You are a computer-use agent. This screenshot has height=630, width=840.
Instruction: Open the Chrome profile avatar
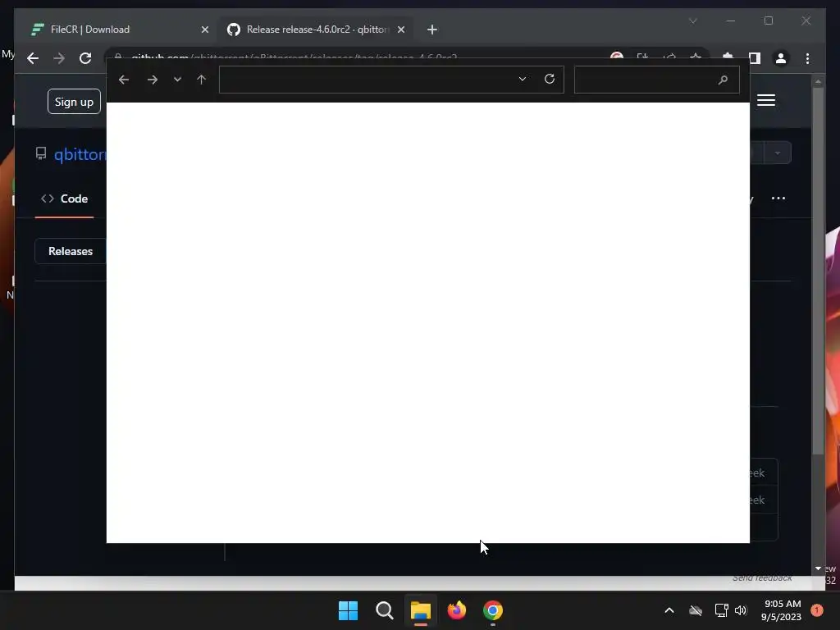[781, 58]
